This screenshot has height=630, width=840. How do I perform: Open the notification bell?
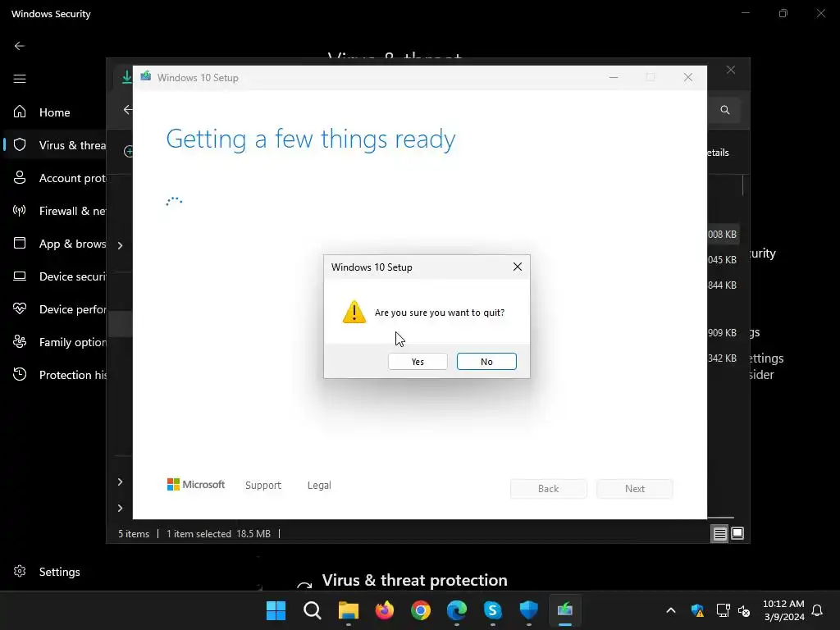(817, 610)
